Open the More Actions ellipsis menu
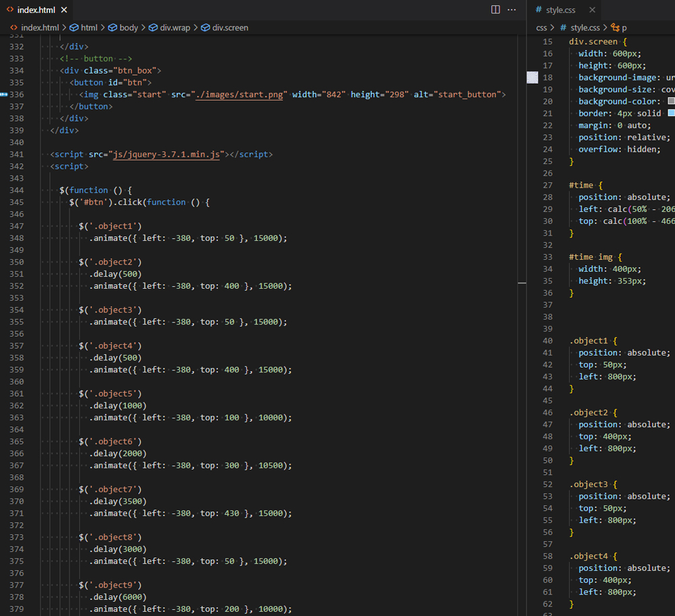 (512, 9)
